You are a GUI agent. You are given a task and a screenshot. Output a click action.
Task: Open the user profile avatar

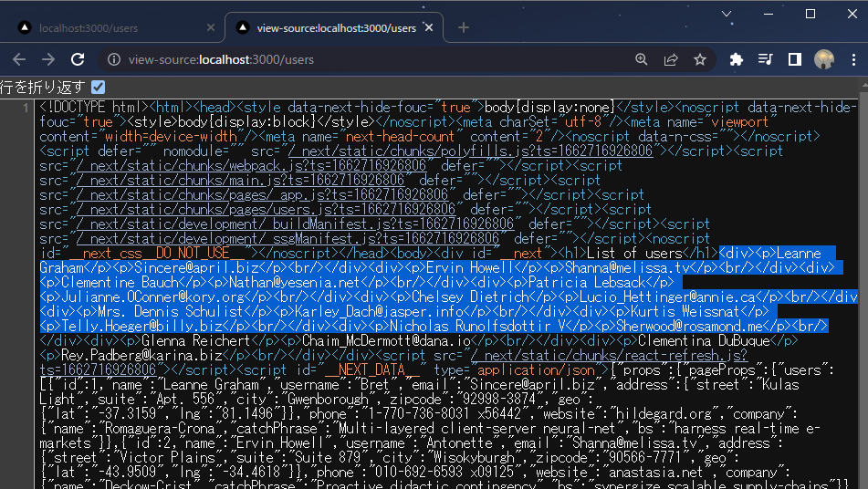[x=824, y=59]
